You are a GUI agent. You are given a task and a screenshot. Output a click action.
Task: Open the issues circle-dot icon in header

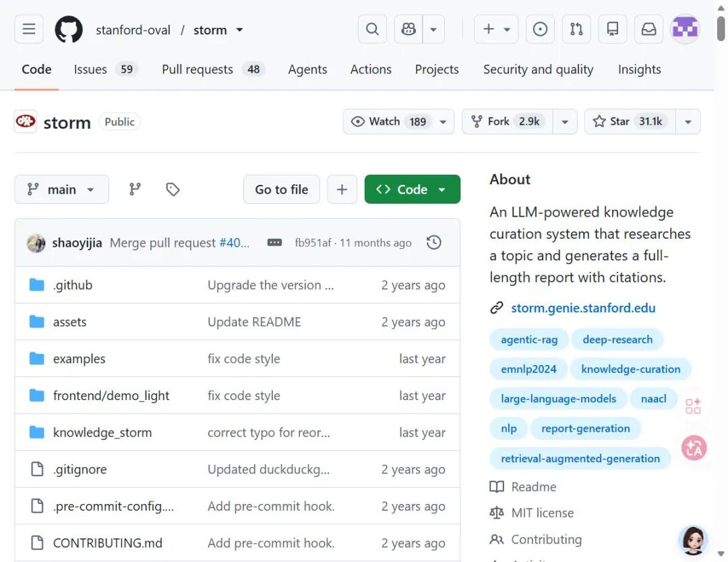pyautogui.click(x=540, y=29)
